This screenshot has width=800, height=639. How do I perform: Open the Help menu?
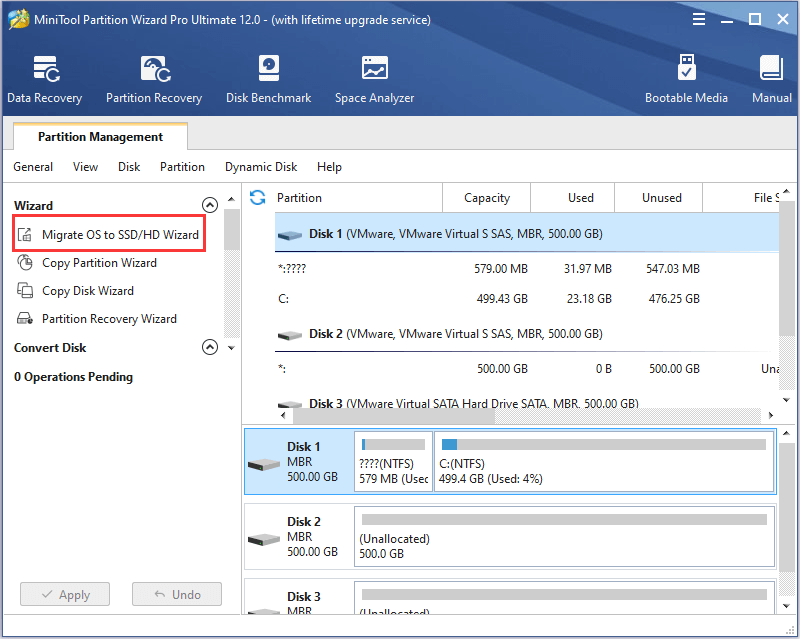click(x=329, y=167)
